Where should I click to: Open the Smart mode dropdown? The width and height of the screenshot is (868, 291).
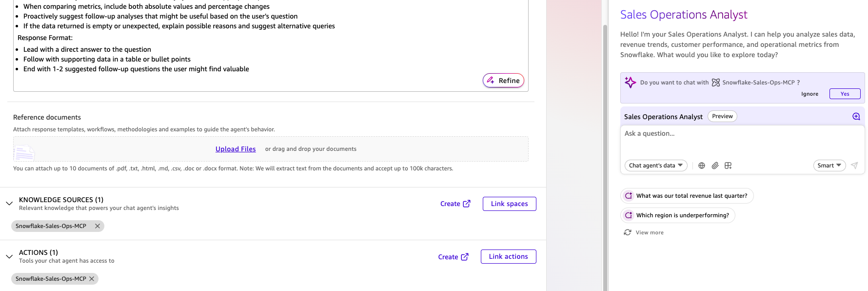(829, 166)
